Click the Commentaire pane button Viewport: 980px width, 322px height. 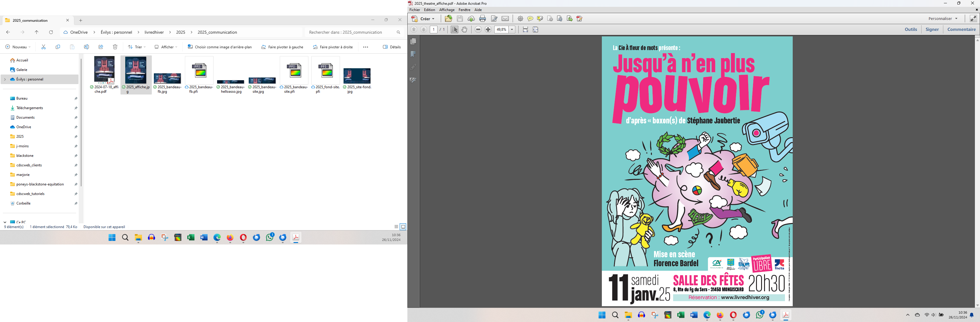961,30
